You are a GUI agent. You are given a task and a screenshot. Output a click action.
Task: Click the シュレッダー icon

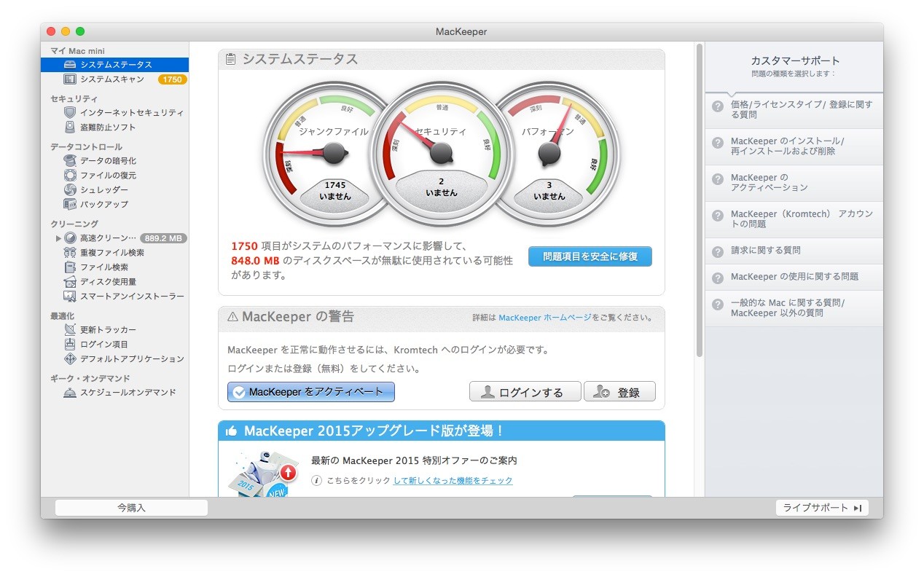coord(70,190)
